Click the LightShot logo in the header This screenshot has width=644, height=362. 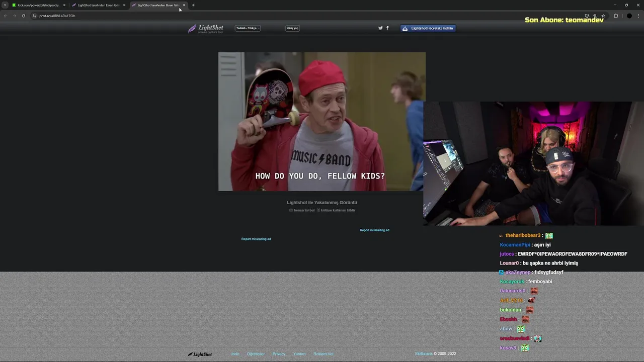coord(206,29)
